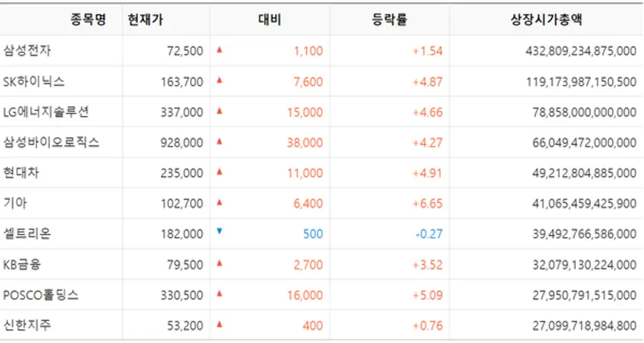This screenshot has width=644, height=343.
Task: Click the blue down arrow in 셀트리온 row
Action: [220, 232]
